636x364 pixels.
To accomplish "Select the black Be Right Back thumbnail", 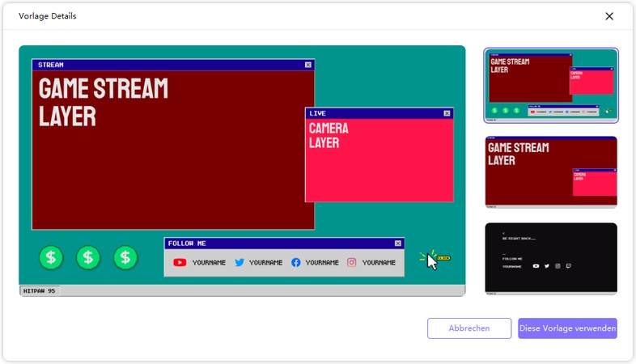I will (x=551, y=258).
